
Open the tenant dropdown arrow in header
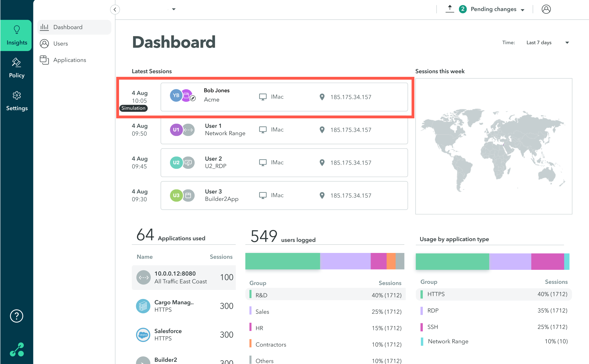[174, 9]
